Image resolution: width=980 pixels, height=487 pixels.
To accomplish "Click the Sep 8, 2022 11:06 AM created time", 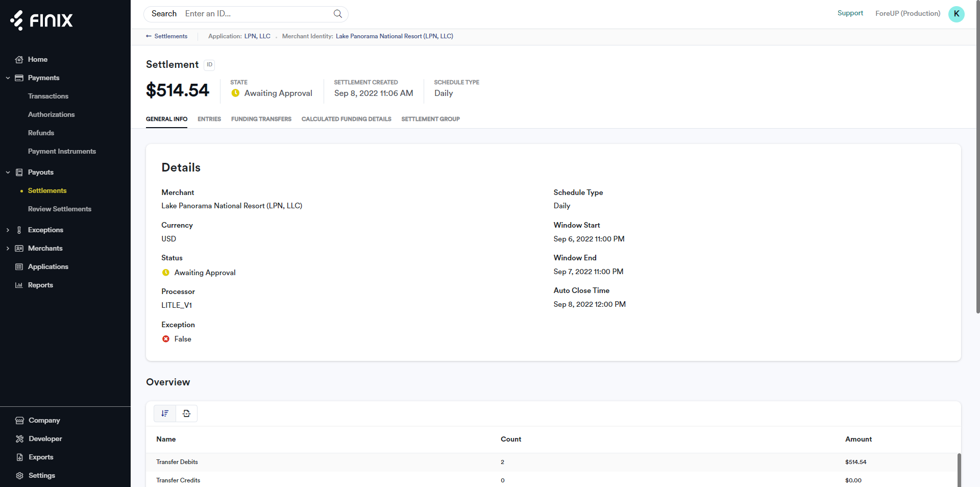I will tap(374, 93).
